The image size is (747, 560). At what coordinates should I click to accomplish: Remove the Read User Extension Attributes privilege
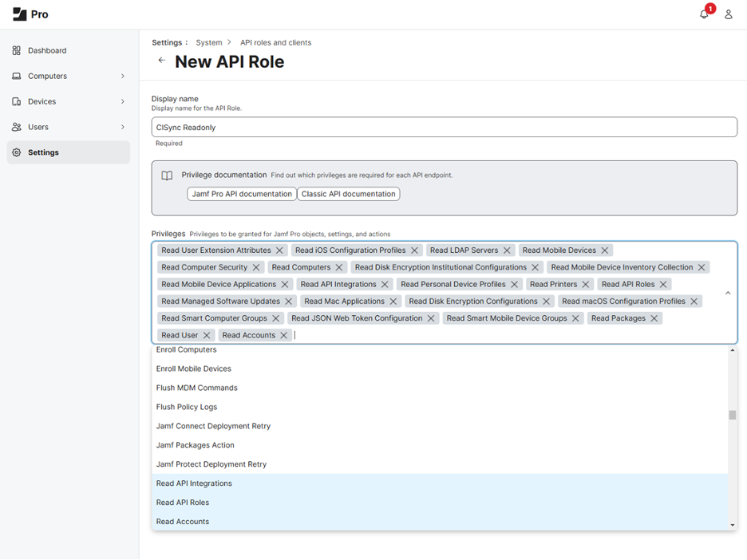point(279,250)
